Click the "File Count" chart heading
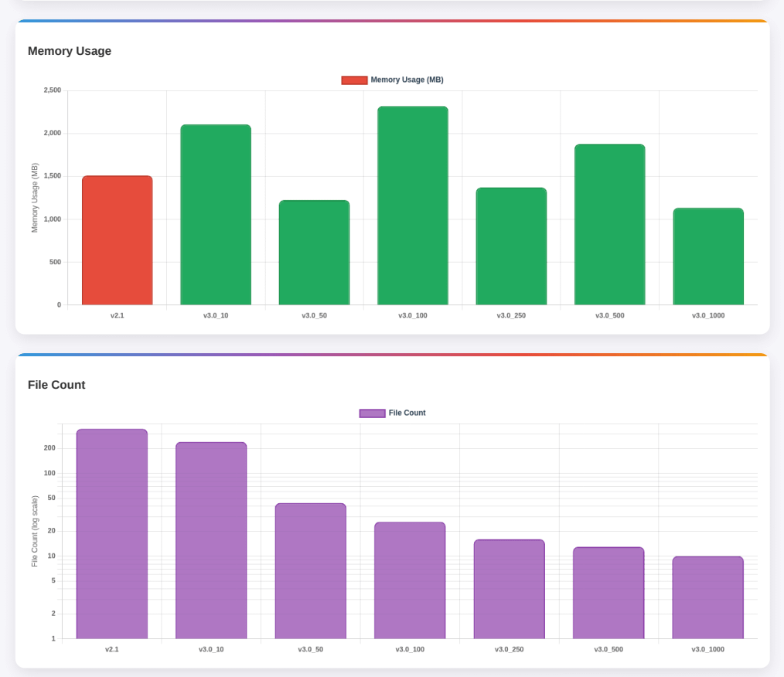This screenshot has width=784, height=677. pyautogui.click(x=56, y=385)
